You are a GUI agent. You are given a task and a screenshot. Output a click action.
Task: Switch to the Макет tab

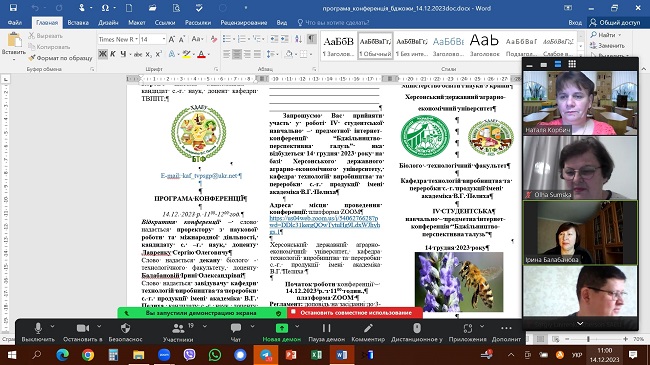tap(136, 22)
